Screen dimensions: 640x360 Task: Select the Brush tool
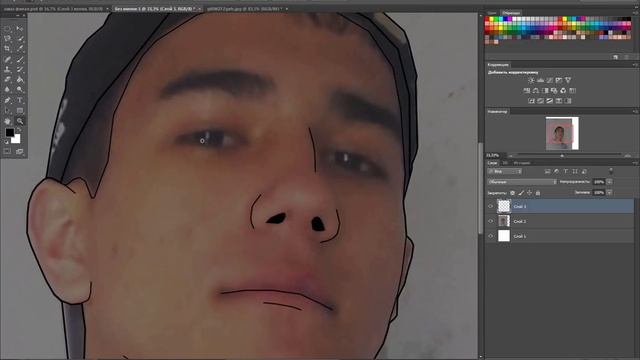pyautogui.click(x=20, y=60)
